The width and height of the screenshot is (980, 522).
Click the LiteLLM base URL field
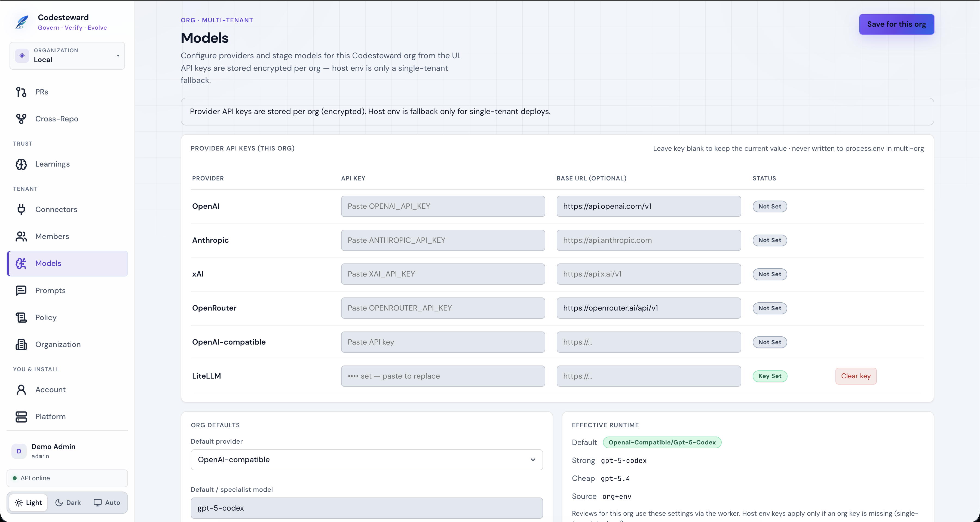[649, 376]
